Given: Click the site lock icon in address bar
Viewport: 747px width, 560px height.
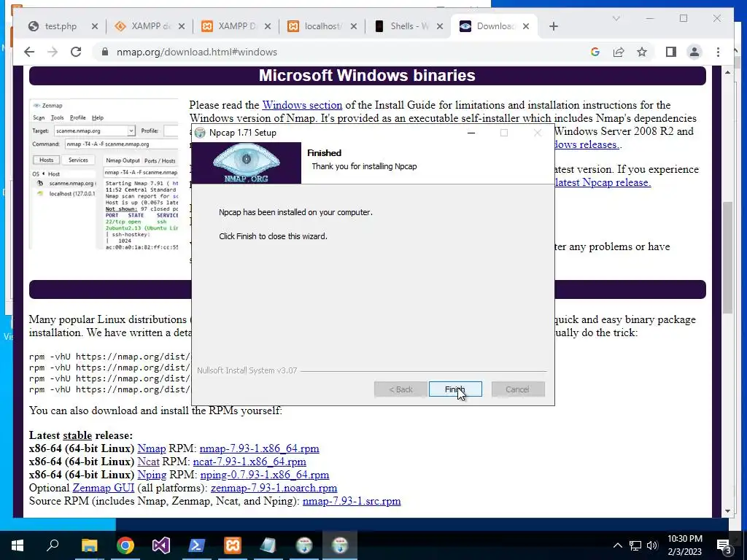Looking at the screenshot, I should click(105, 52).
